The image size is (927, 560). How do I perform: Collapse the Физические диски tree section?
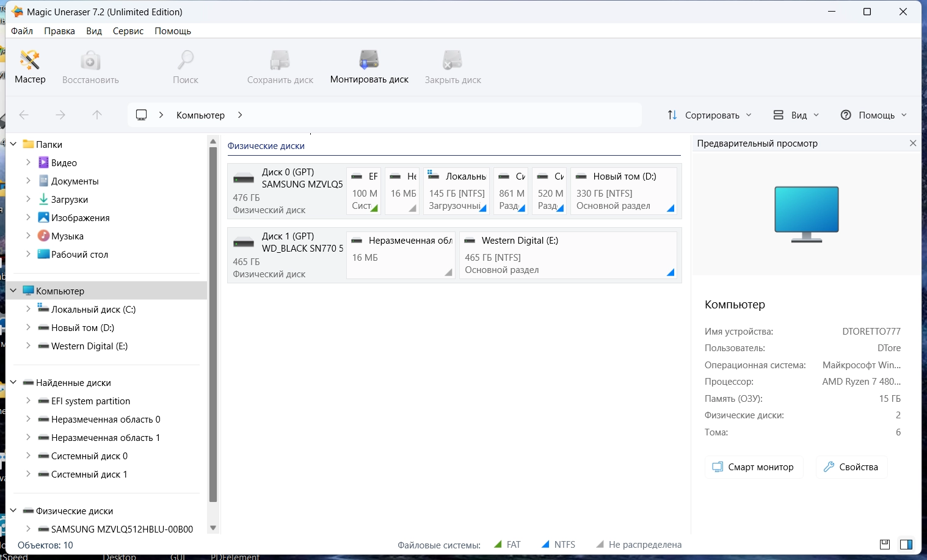click(x=13, y=511)
